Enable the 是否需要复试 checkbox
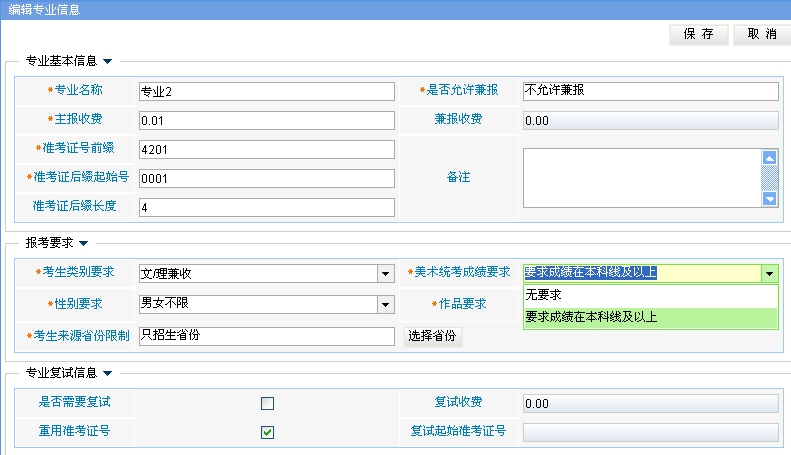 pyautogui.click(x=267, y=403)
